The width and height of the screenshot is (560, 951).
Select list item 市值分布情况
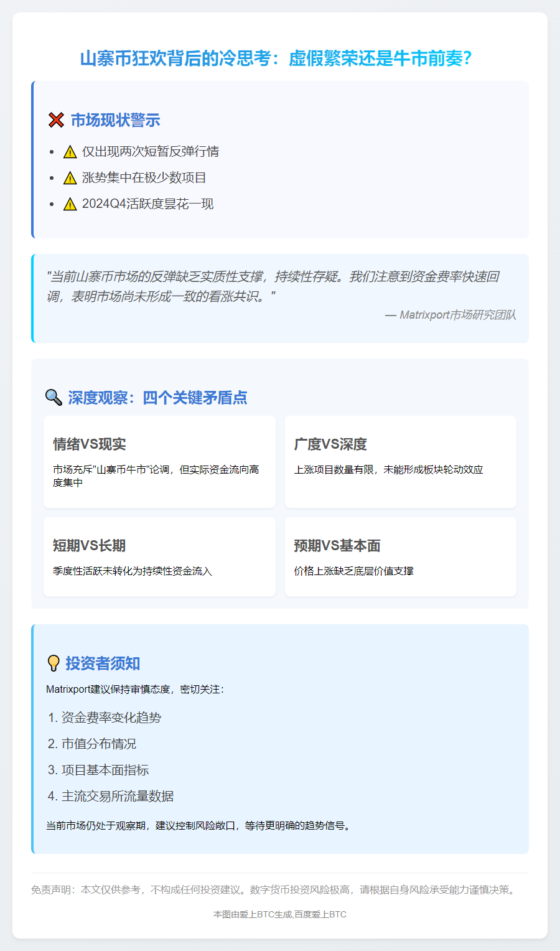pyautogui.click(x=99, y=744)
